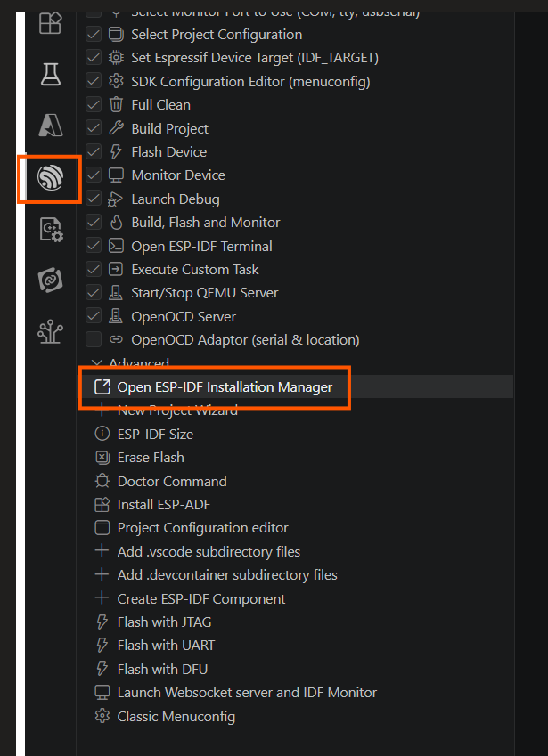Launch the New Project Wizard
This screenshot has height=756, width=548.
(177, 411)
